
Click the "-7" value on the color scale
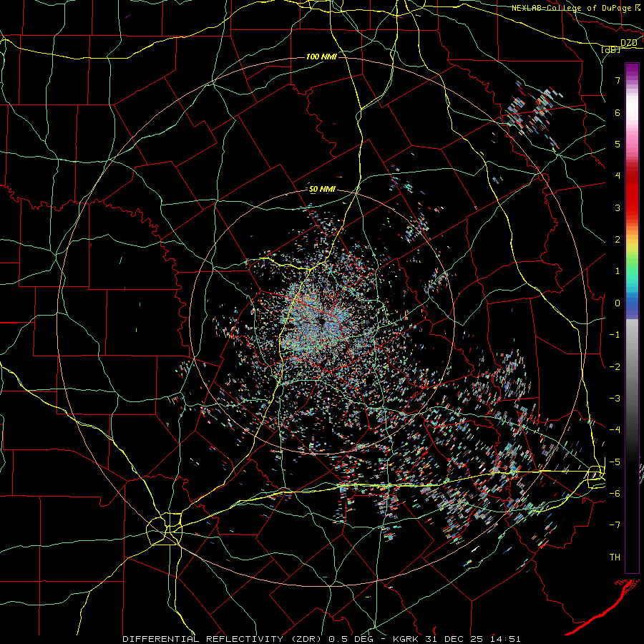click(615, 525)
